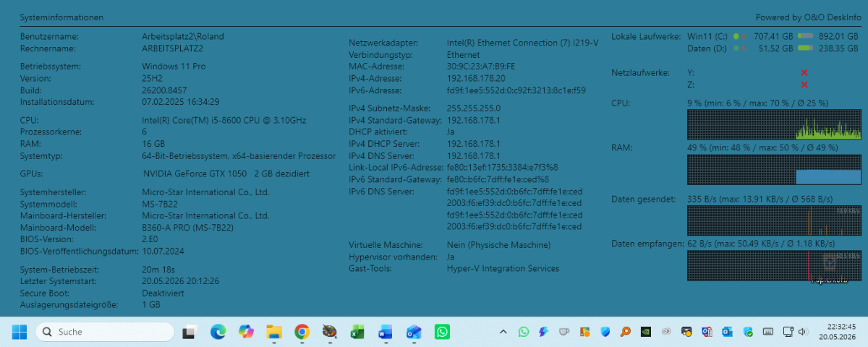This screenshot has width=868, height=347.
Task: Click the RAM value '16 GB'
Action: (x=153, y=144)
